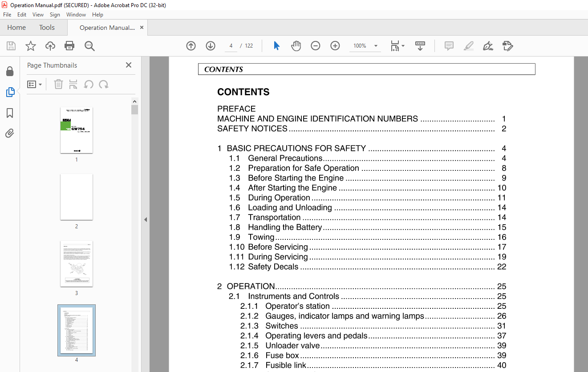Viewport: 588px width, 372px height.
Task: Delete selected page thumbnail trash icon
Action: tap(58, 84)
